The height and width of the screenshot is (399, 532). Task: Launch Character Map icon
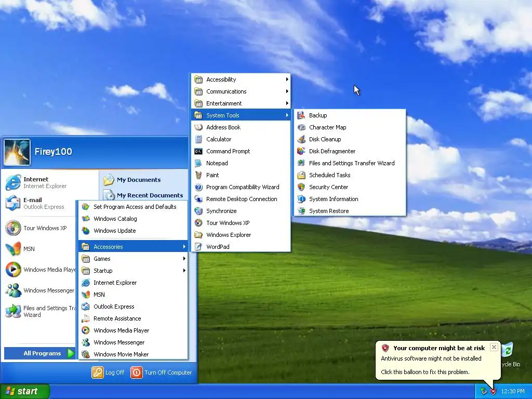point(301,127)
